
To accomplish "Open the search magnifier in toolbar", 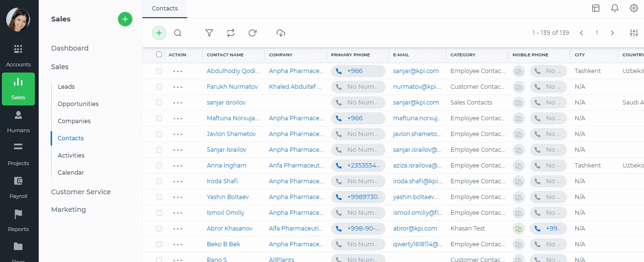I will (178, 33).
